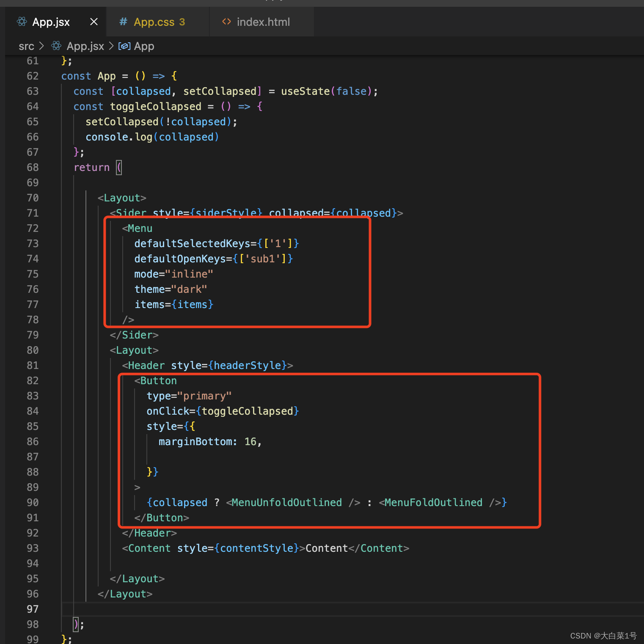The image size is (644, 644).
Task: Click 'items={items}' on line 77
Action: pos(174,305)
